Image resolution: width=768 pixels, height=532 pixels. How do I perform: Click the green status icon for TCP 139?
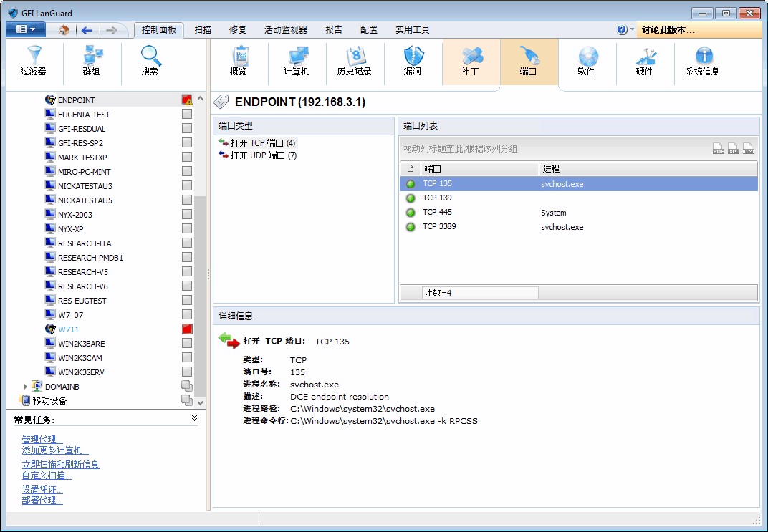pyautogui.click(x=411, y=198)
